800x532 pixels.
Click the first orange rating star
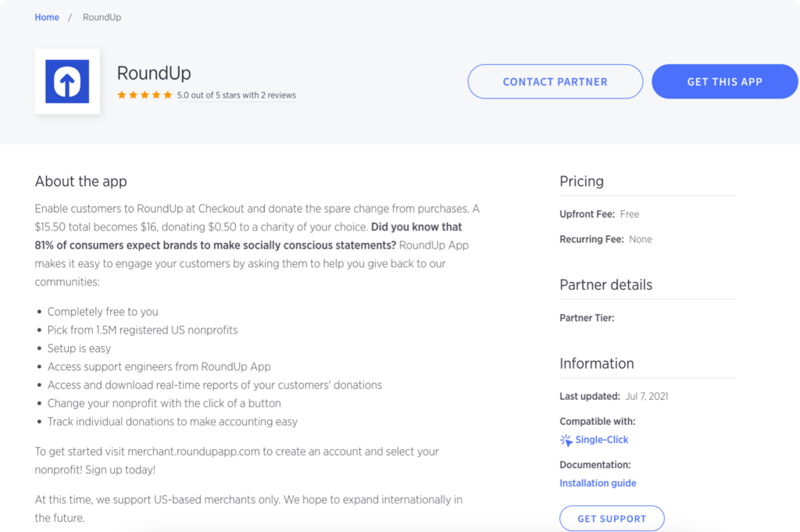point(121,95)
